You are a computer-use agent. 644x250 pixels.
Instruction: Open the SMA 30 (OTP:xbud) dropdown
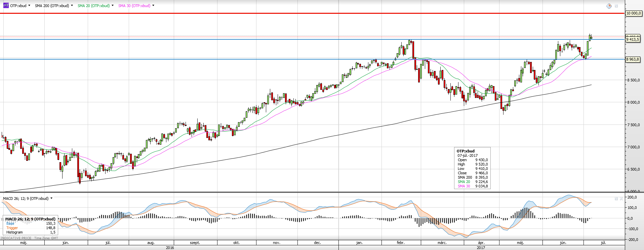tap(153, 6)
